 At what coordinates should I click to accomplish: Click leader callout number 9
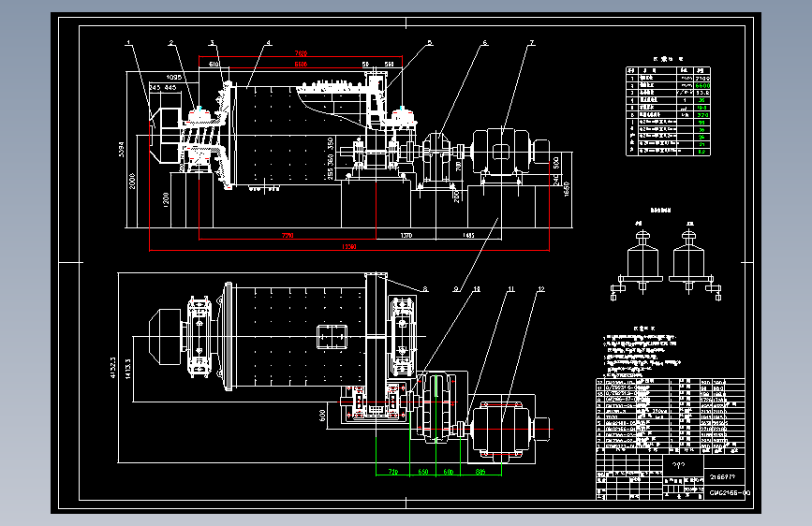click(456, 289)
